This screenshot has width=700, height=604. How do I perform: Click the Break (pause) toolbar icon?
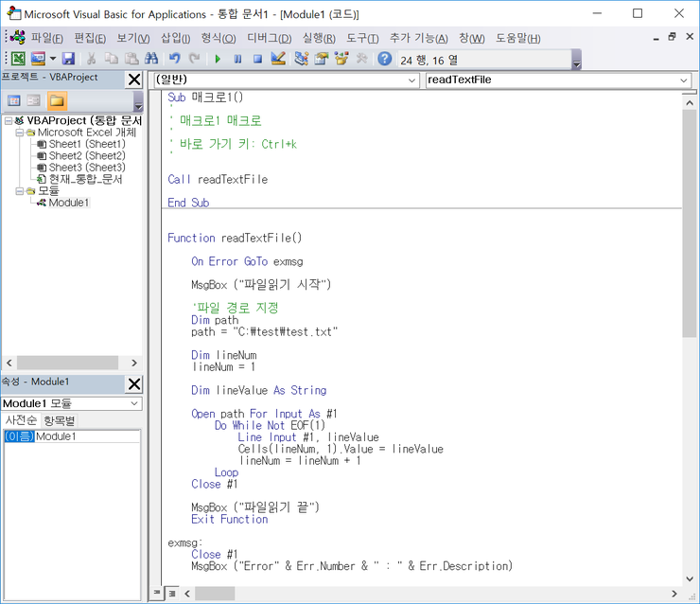237,59
